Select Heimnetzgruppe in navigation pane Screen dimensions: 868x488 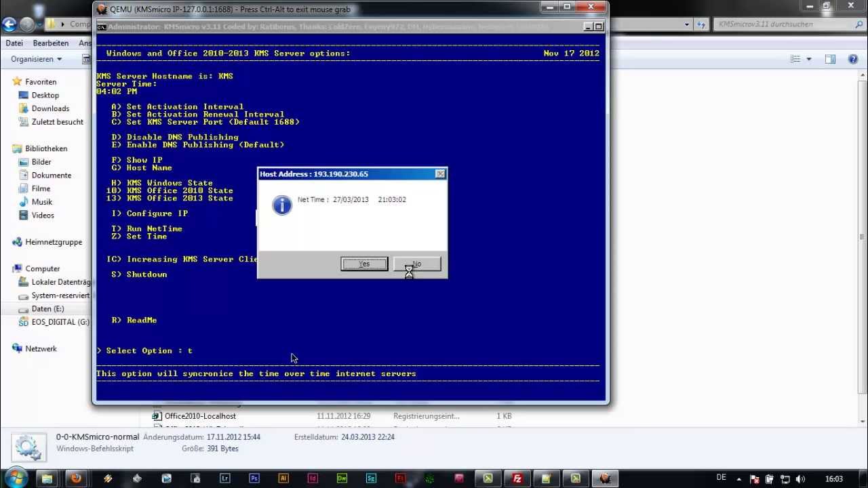tap(53, 242)
